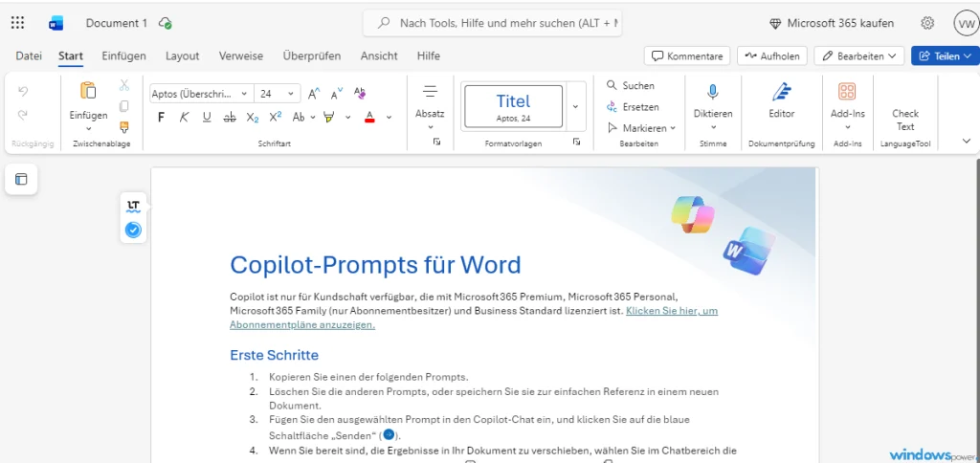Click the Teilen share button
Image resolution: width=980 pixels, height=463 pixels.
tap(945, 55)
